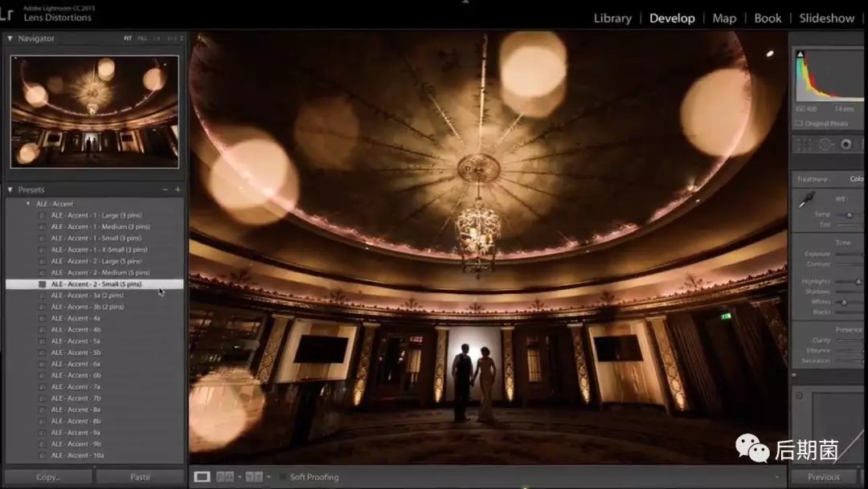The image size is (868, 489).
Task: Click the Copy... button
Action: click(x=47, y=477)
